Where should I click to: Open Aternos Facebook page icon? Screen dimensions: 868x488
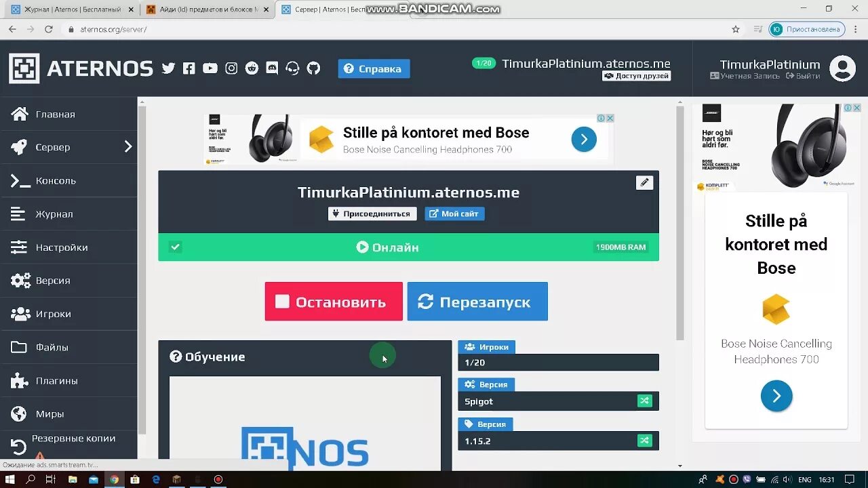[x=189, y=68]
